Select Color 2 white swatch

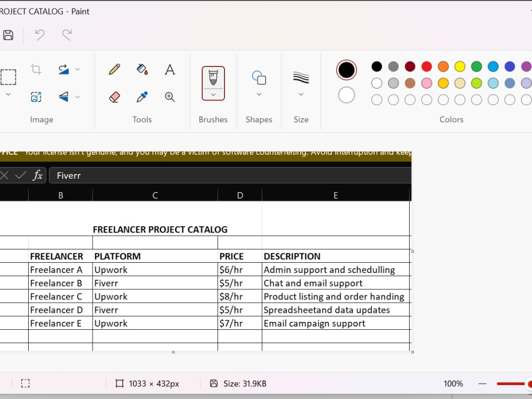[346, 95]
